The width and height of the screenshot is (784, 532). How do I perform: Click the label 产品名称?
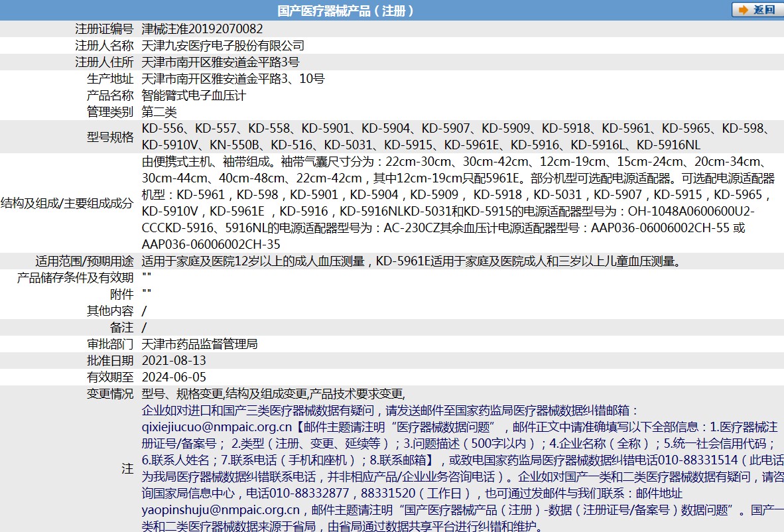point(110,95)
